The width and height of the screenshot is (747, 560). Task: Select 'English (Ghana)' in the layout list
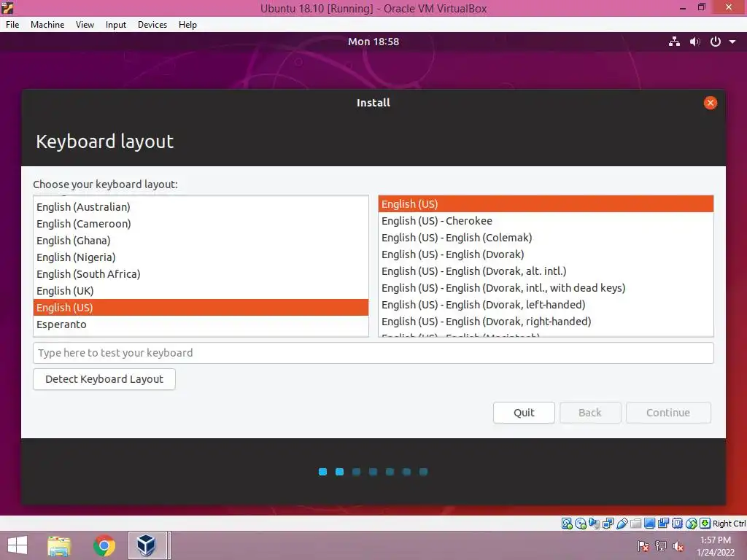(x=201, y=241)
